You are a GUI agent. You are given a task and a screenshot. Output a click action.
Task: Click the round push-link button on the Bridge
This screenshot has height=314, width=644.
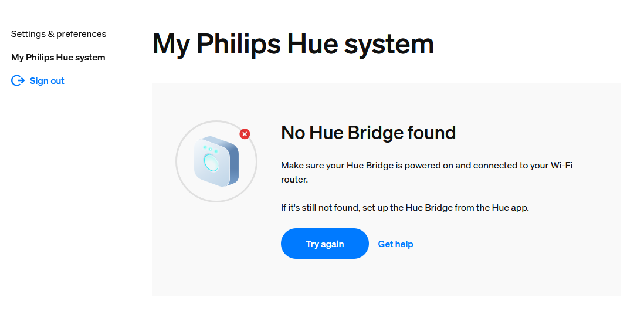click(x=210, y=163)
